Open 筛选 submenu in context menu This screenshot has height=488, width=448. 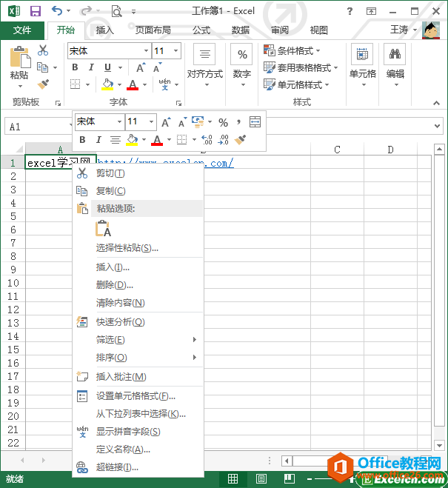tap(138, 340)
